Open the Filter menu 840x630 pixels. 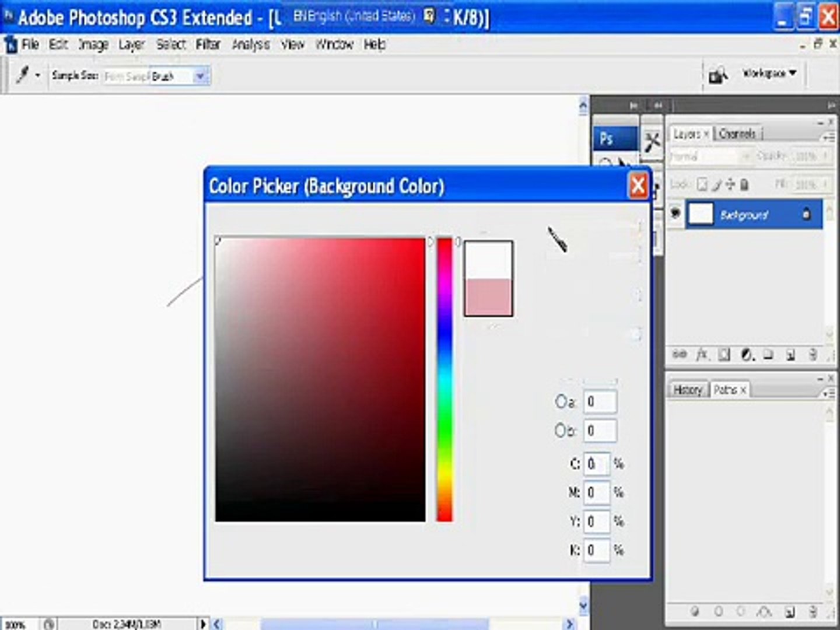pyautogui.click(x=208, y=44)
